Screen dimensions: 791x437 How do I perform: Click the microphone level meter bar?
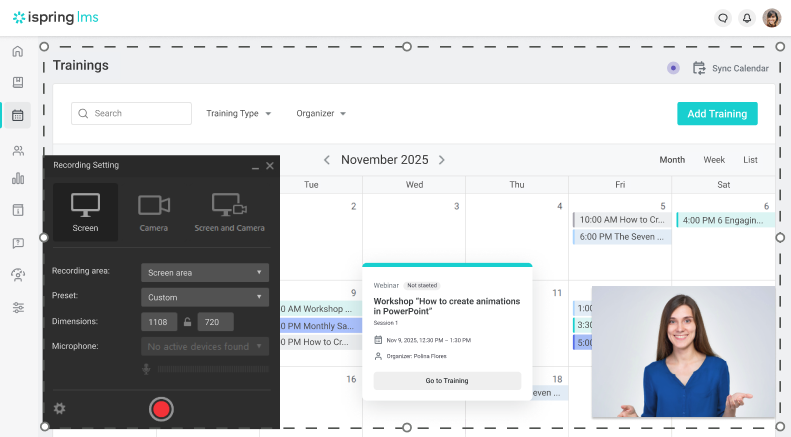213,369
